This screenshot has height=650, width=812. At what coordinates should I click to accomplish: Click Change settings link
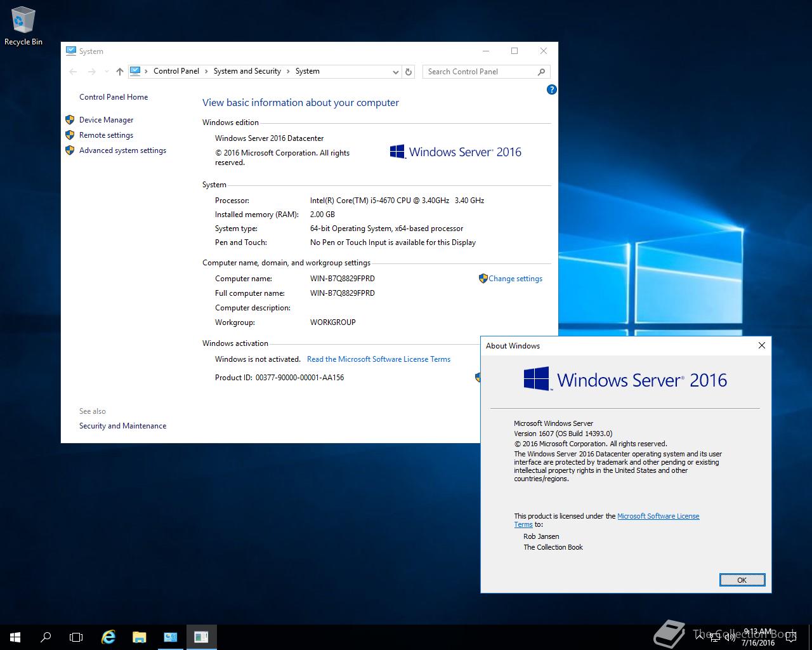[x=515, y=278]
